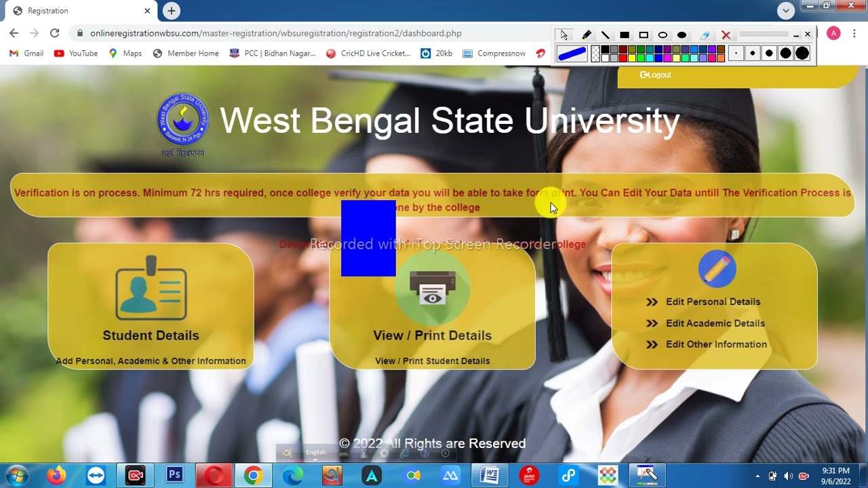Choose the medium pen size dot

coord(769,54)
